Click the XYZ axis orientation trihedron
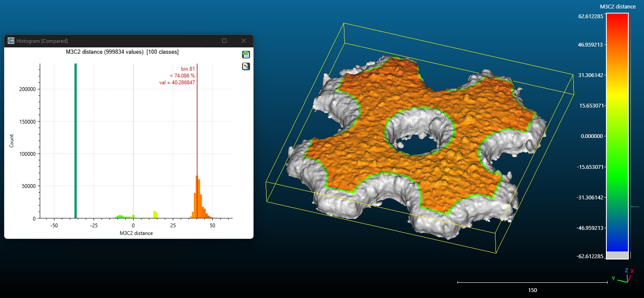This screenshot has width=644, height=298. pos(623,276)
